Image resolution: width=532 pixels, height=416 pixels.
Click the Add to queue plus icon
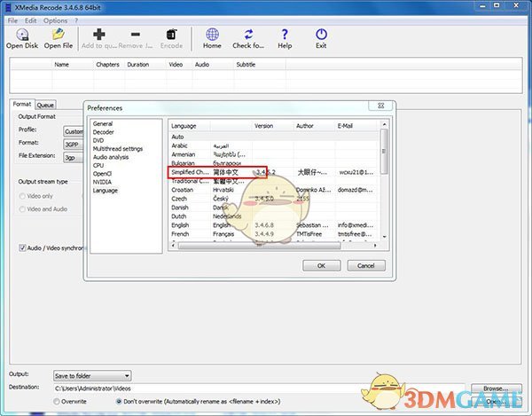click(x=99, y=35)
